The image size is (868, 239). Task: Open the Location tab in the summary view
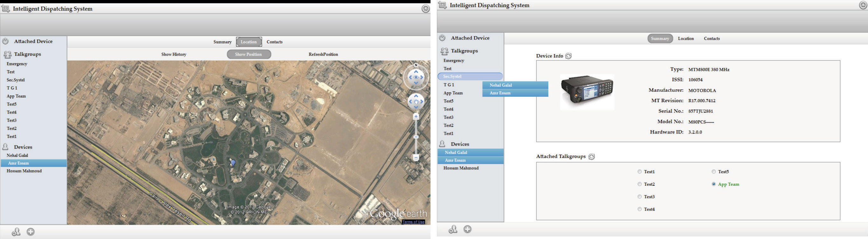(686, 39)
